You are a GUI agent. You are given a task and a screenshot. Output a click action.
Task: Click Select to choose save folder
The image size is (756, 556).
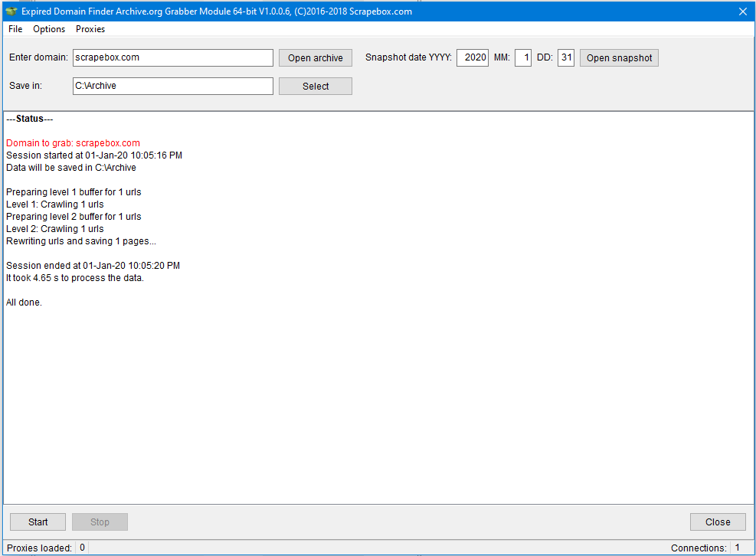point(316,87)
